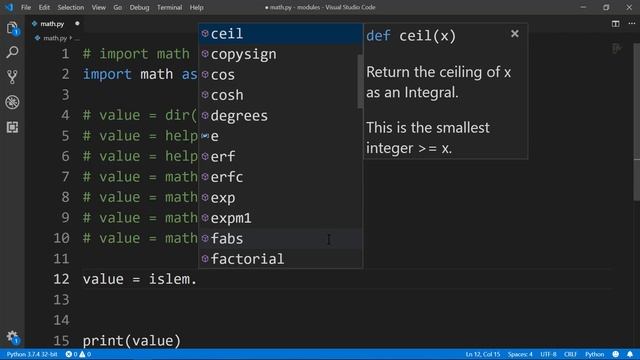This screenshot has width=640, height=360.
Task: Click the import math line 2
Action: [140, 74]
